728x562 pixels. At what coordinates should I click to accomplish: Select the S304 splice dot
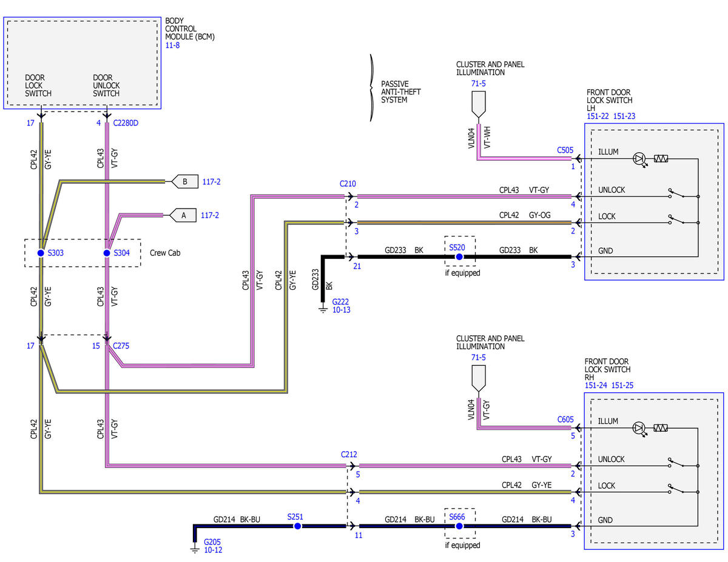107,253
